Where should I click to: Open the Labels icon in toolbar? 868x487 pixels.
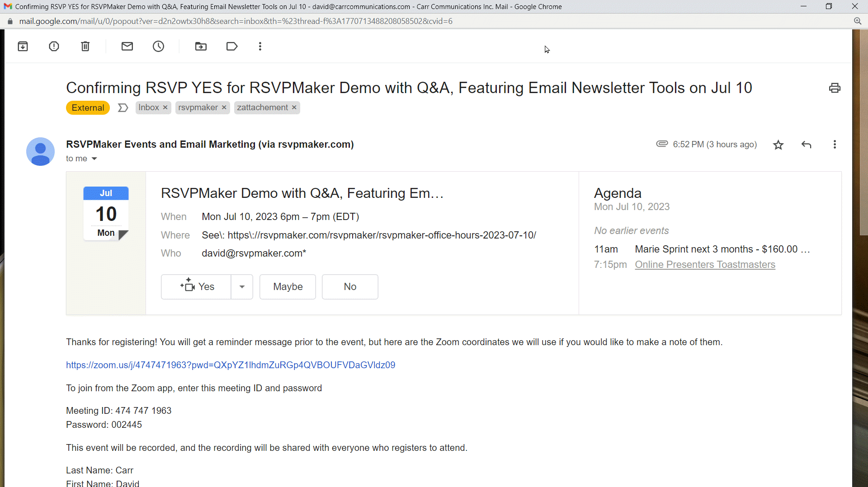point(232,46)
